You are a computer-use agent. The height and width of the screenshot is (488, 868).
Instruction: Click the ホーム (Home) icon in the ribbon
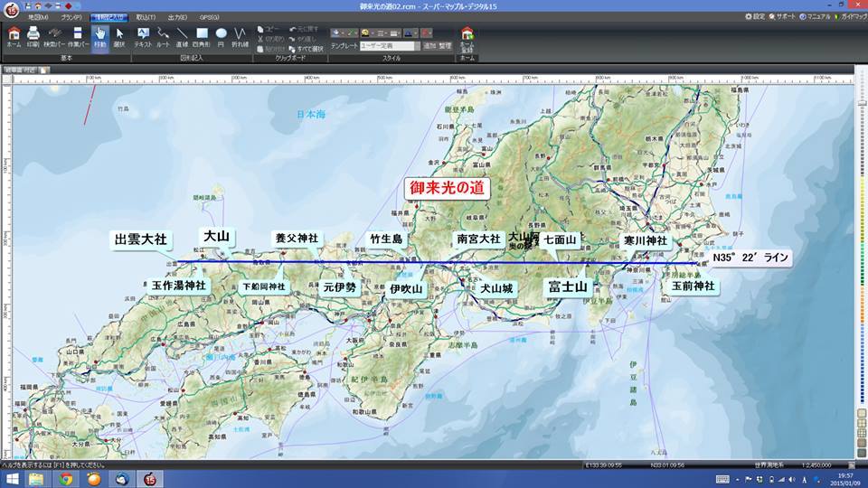pyautogui.click(x=14, y=36)
